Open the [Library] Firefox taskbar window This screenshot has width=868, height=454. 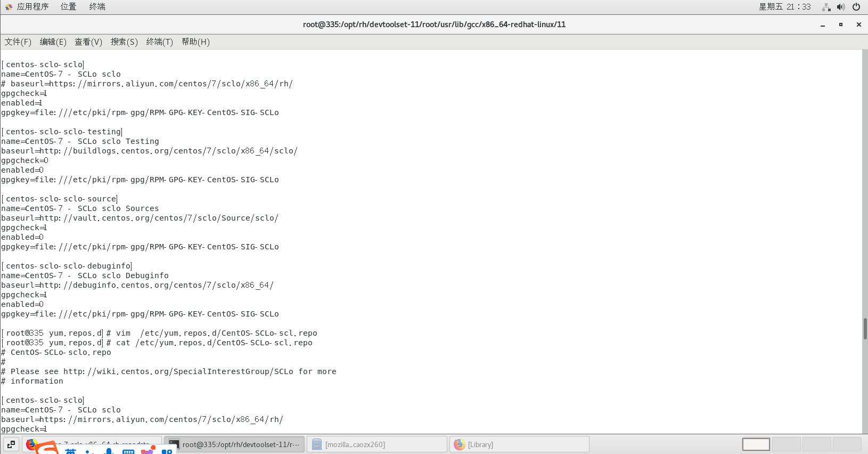(520, 444)
